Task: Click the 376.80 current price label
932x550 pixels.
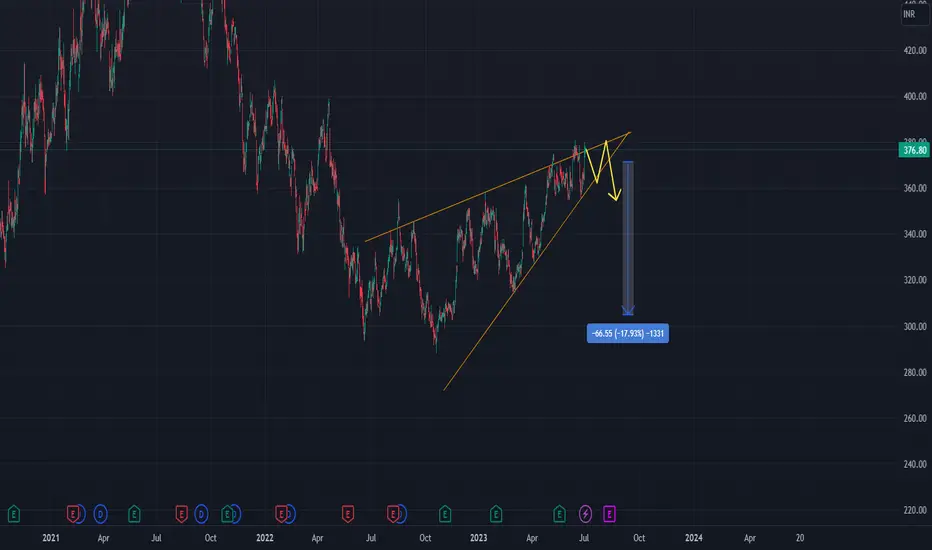Action: coord(914,150)
